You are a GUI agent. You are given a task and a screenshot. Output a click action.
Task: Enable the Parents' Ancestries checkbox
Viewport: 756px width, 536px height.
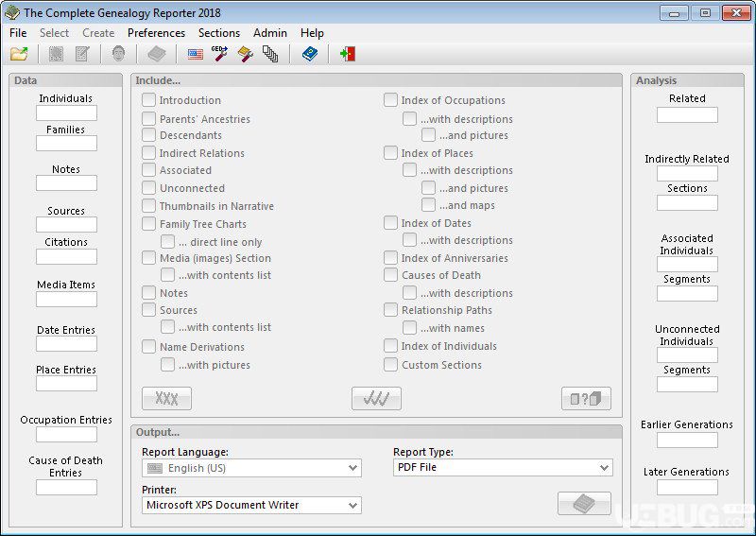click(148, 119)
